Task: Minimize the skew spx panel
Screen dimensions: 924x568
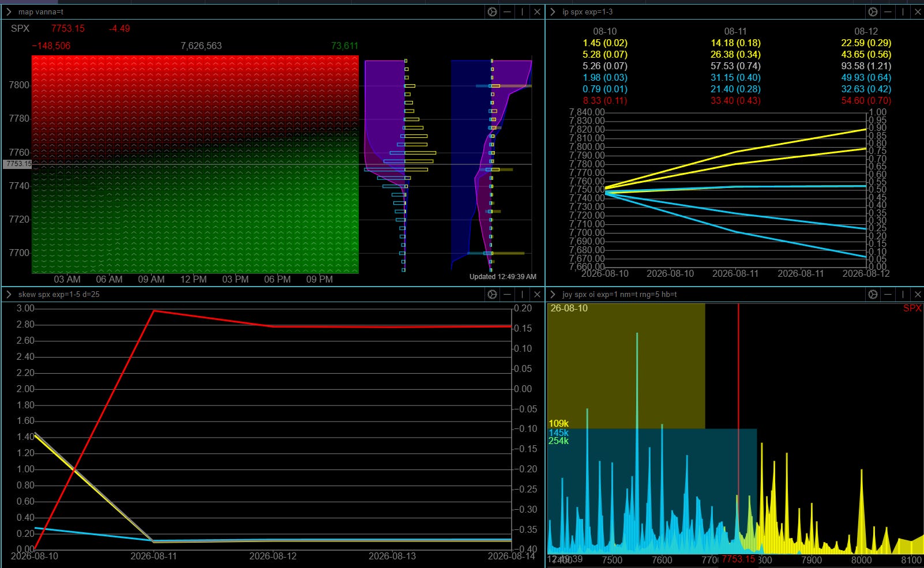Action: pos(508,294)
